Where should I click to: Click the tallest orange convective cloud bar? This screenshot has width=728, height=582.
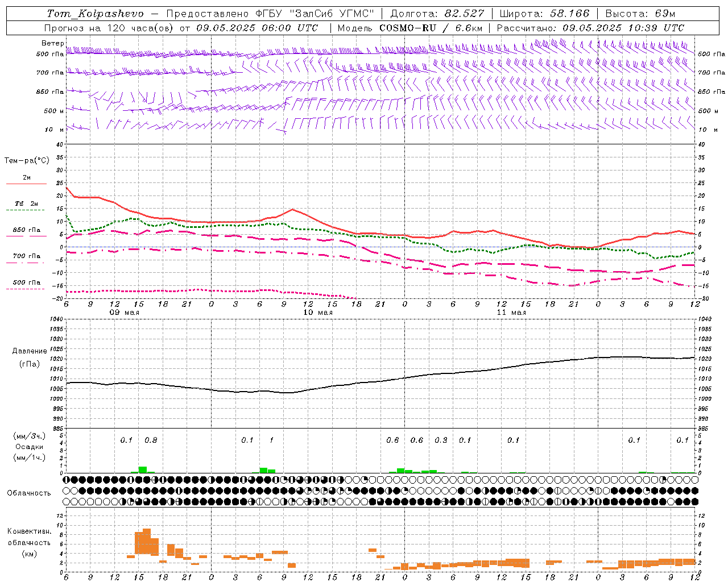[x=147, y=542]
